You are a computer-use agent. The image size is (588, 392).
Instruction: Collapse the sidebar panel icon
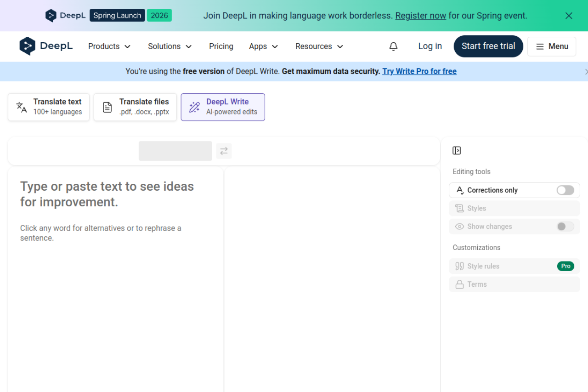457,151
